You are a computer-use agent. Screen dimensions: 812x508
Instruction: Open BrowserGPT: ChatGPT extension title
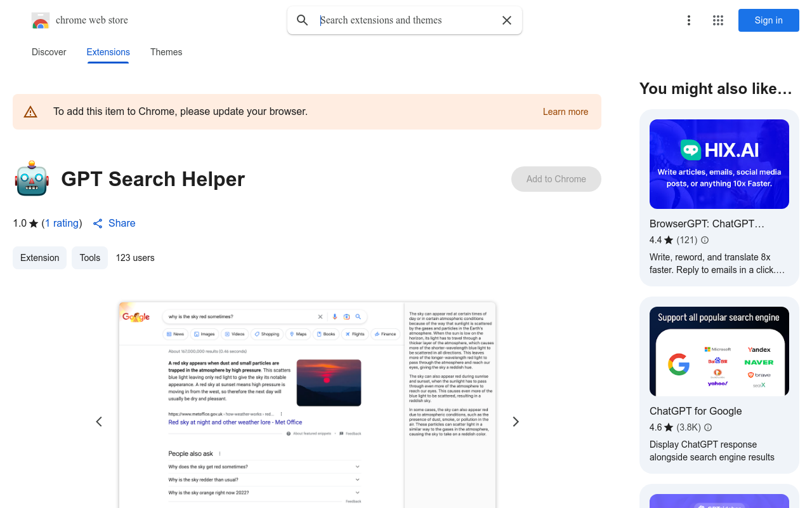[x=707, y=224]
